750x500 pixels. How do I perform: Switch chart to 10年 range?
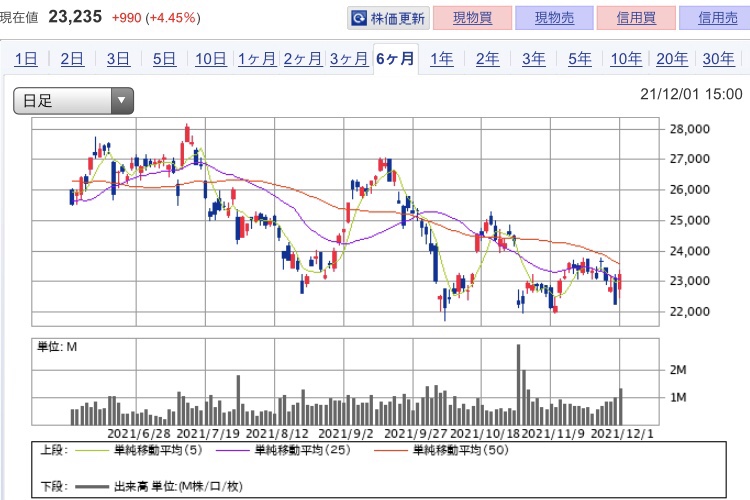point(626,59)
